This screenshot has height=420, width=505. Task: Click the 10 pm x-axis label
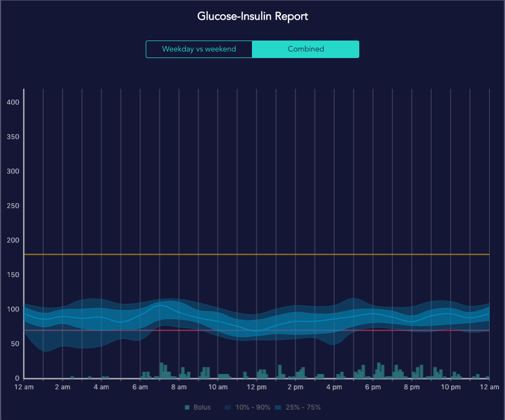click(x=451, y=387)
